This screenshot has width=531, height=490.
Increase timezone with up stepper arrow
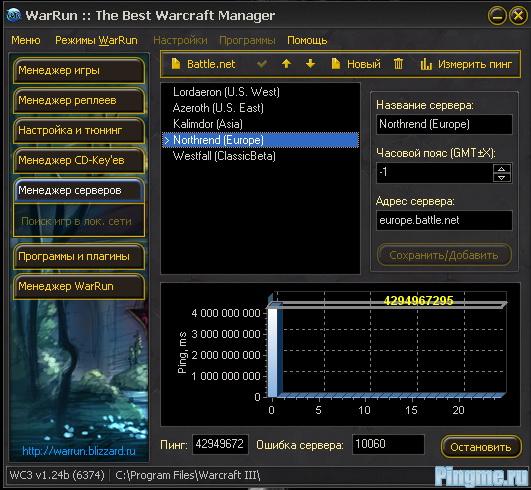point(502,168)
